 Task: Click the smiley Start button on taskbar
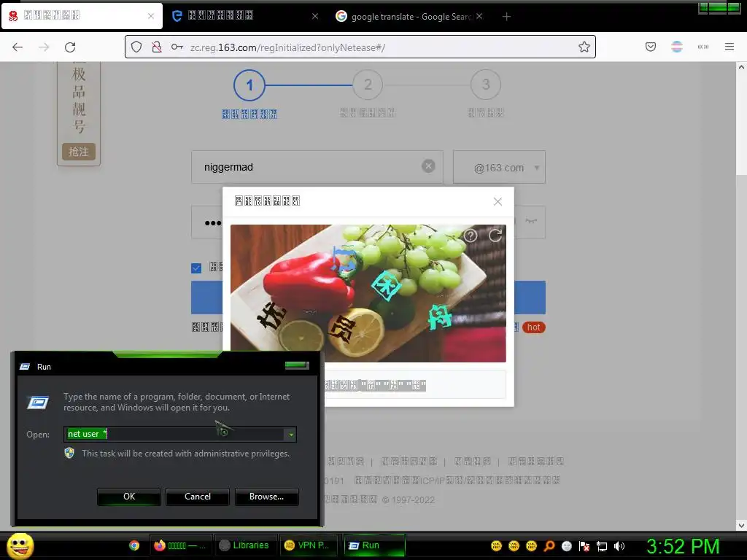coord(20,545)
